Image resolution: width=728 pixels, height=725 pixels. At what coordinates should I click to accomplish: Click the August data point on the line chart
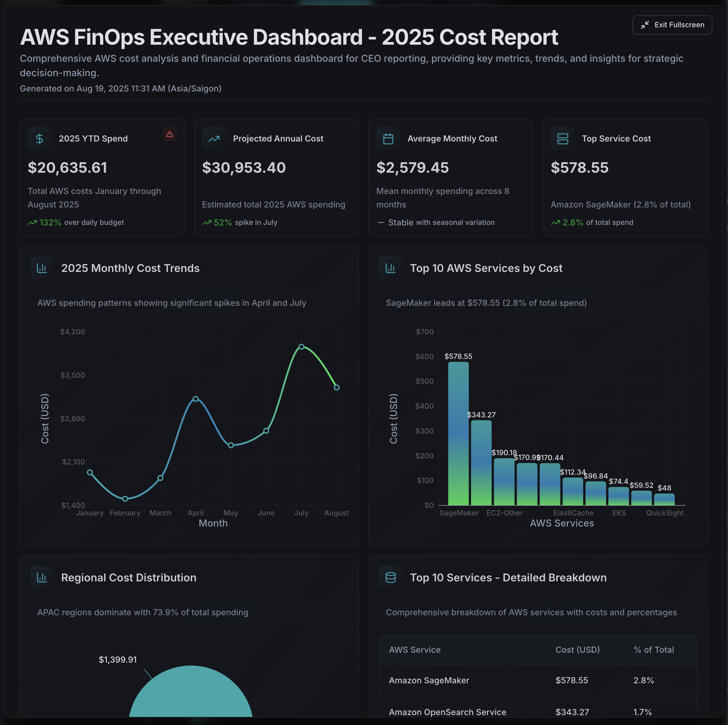pyautogui.click(x=337, y=387)
